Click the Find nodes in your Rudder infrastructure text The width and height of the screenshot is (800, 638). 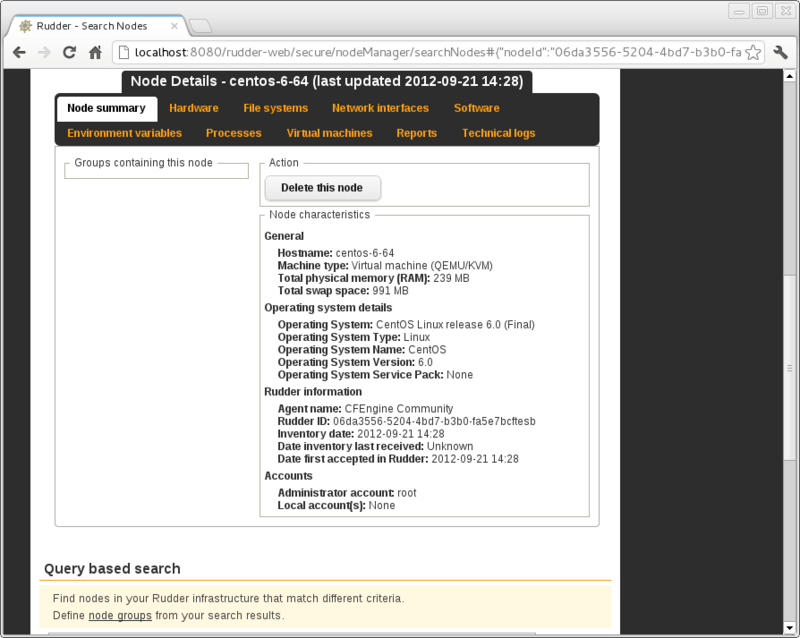pos(228,598)
